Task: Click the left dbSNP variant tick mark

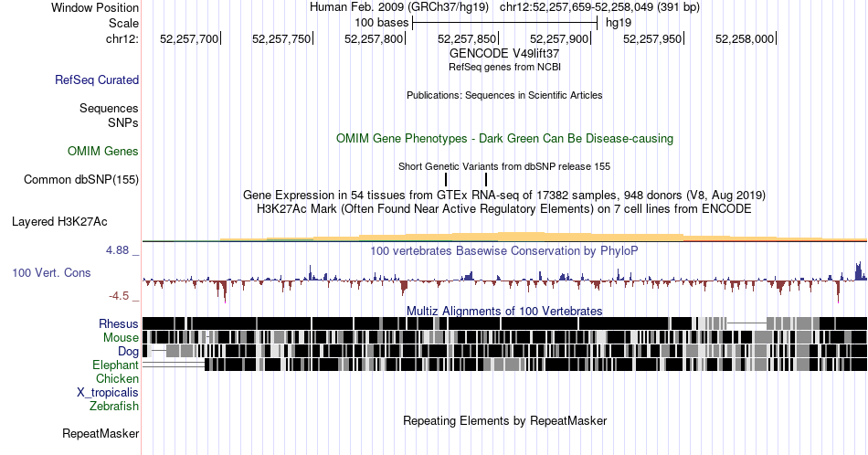Action: [x=446, y=179]
